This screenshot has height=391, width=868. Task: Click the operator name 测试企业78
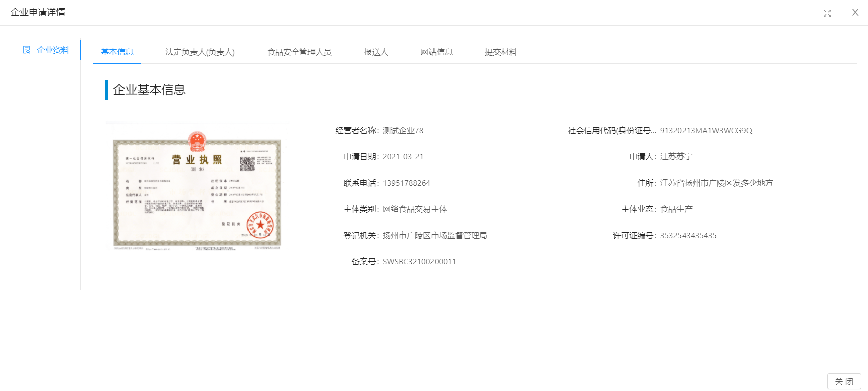pos(403,131)
